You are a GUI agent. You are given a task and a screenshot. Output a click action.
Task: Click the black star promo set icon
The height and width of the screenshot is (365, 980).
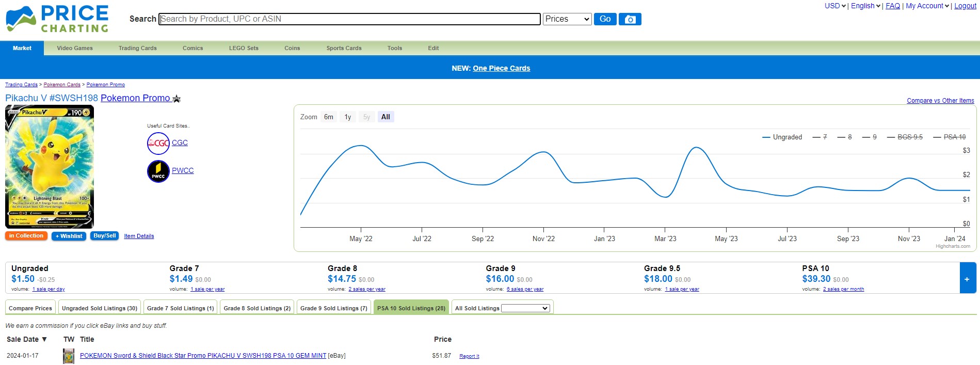click(x=176, y=99)
